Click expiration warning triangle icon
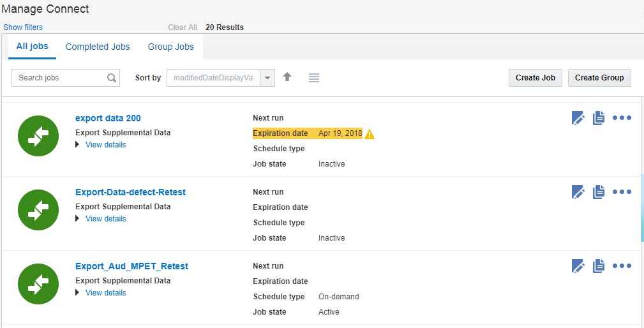644x328 pixels. 370,134
